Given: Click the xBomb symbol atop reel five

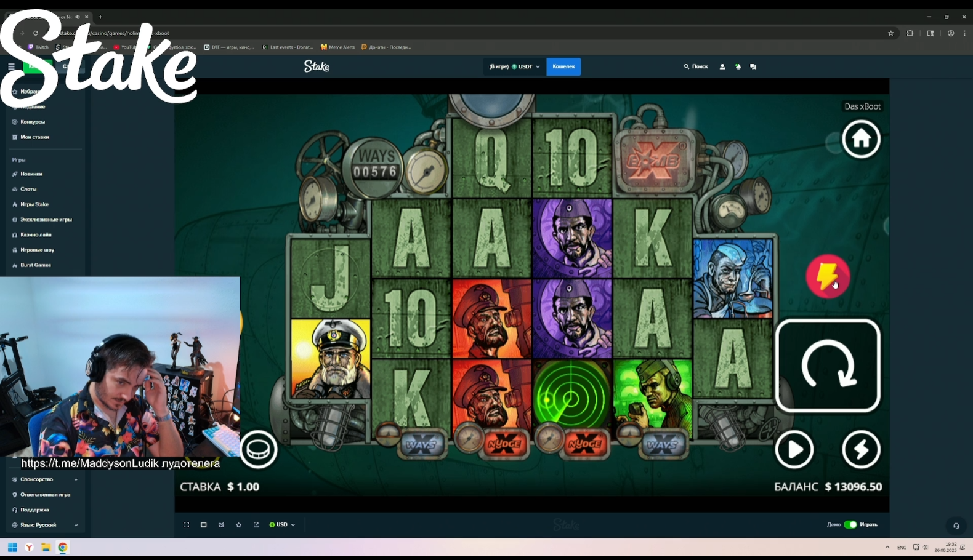Looking at the screenshot, I should pos(654,161).
